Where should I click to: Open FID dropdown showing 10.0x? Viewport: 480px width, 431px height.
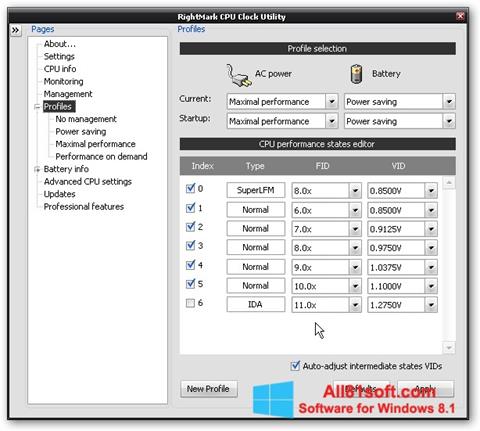(x=355, y=286)
